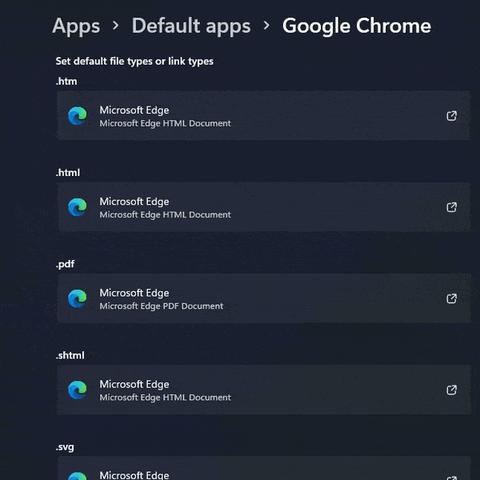Click chevron before Google Chrome
This screenshot has width=480, height=480.
(266, 26)
